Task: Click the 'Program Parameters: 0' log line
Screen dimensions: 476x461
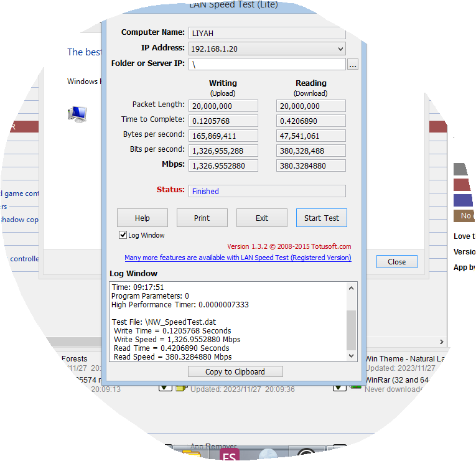Action: [151, 296]
